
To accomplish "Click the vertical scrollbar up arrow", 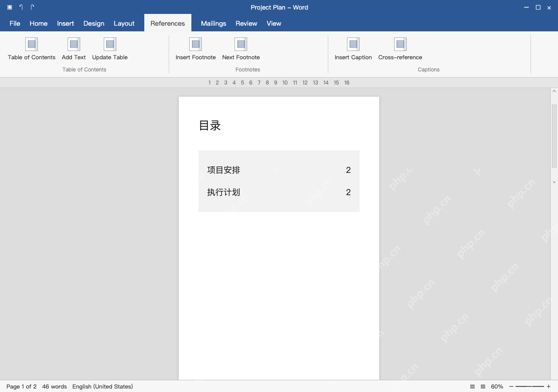I will pyautogui.click(x=555, y=91).
